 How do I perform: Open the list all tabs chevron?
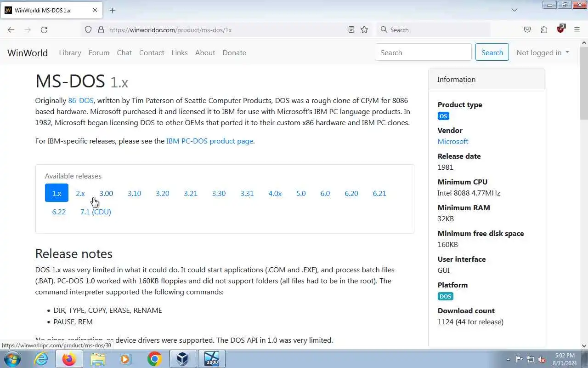pyautogui.click(x=514, y=10)
